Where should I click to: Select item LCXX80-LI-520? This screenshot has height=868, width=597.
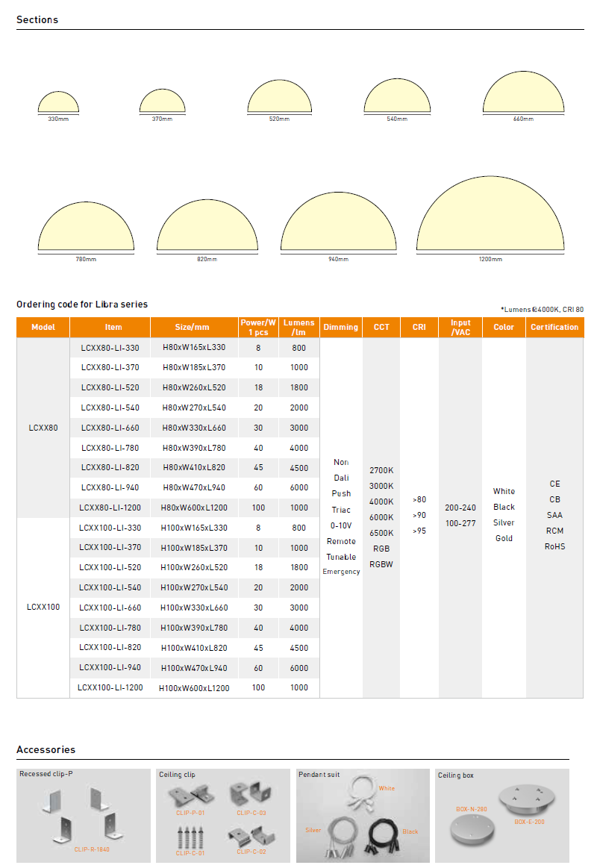click(110, 387)
